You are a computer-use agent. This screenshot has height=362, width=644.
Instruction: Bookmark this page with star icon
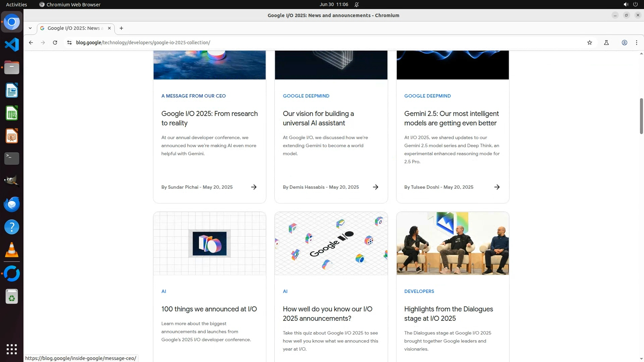(590, 43)
